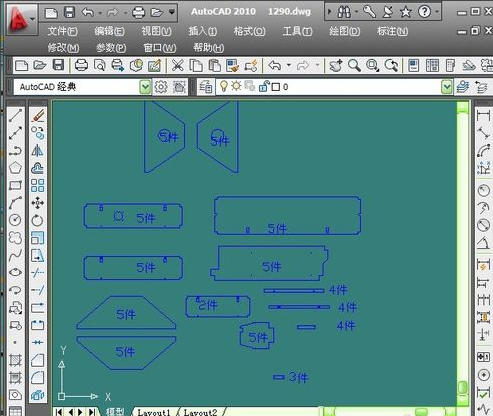Screen dimensions: 493x416
Task: Click the first layout tab navigation arrow
Action: [59, 412]
